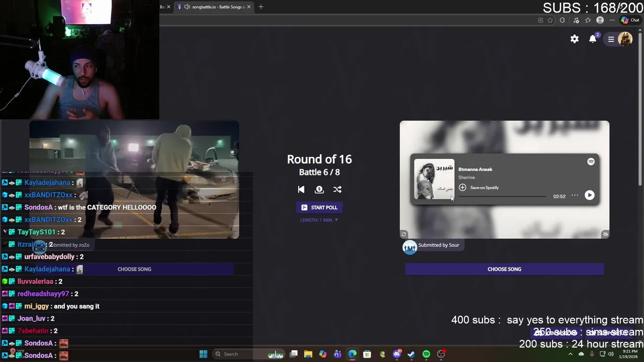Shuffle the battle matchups
Viewport: 644px width, 362px height.
pos(337,190)
